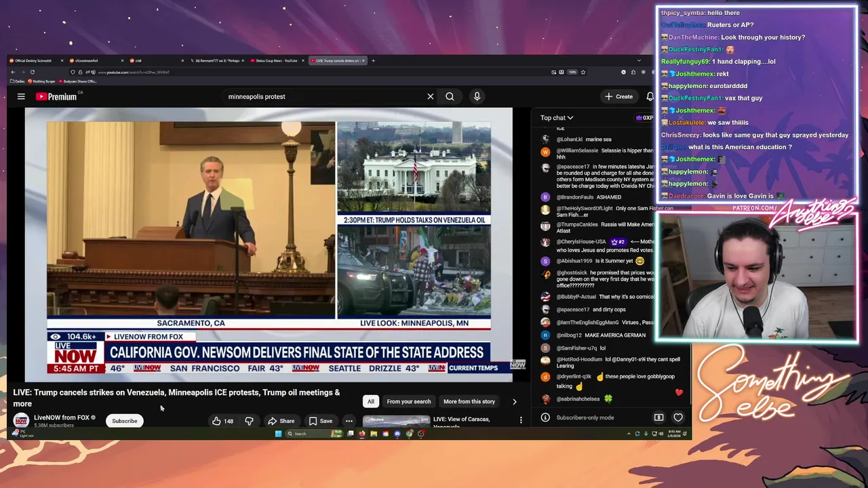Click the Create button
This screenshot has width=868, height=488.
619,96
